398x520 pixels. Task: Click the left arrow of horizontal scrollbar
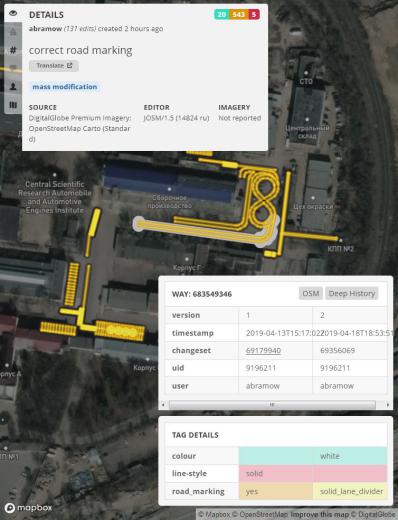click(x=163, y=405)
